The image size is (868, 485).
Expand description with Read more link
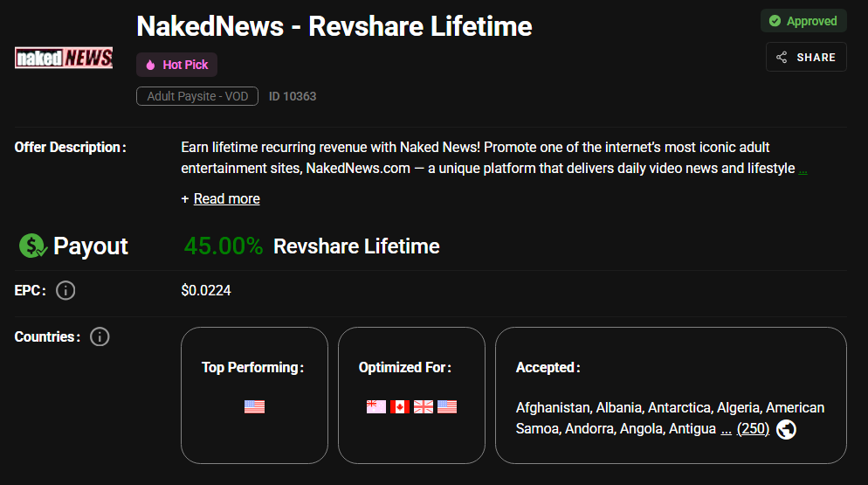click(226, 199)
